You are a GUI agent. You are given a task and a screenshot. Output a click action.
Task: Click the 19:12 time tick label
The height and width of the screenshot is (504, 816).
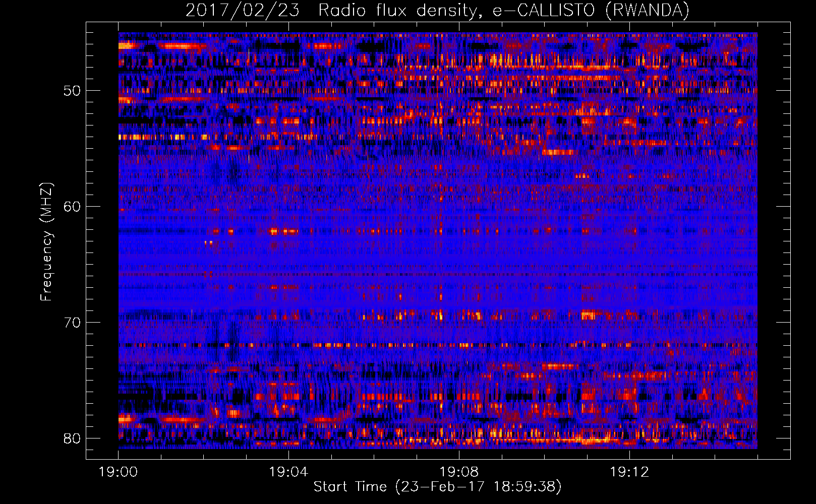click(629, 472)
